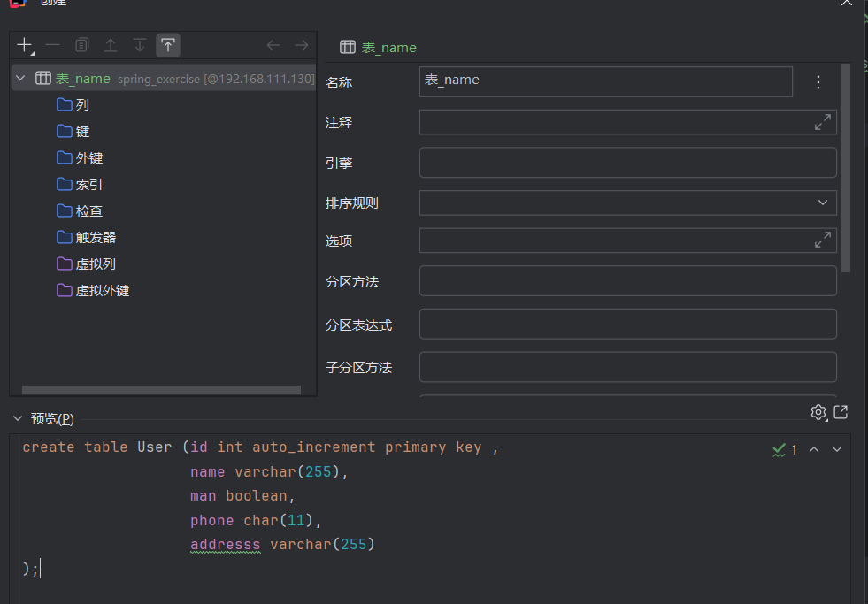Image resolution: width=868 pixels, height=604 pixels.
Task: Open the three-dot menu beside 名称
Action: click(818, 82)
